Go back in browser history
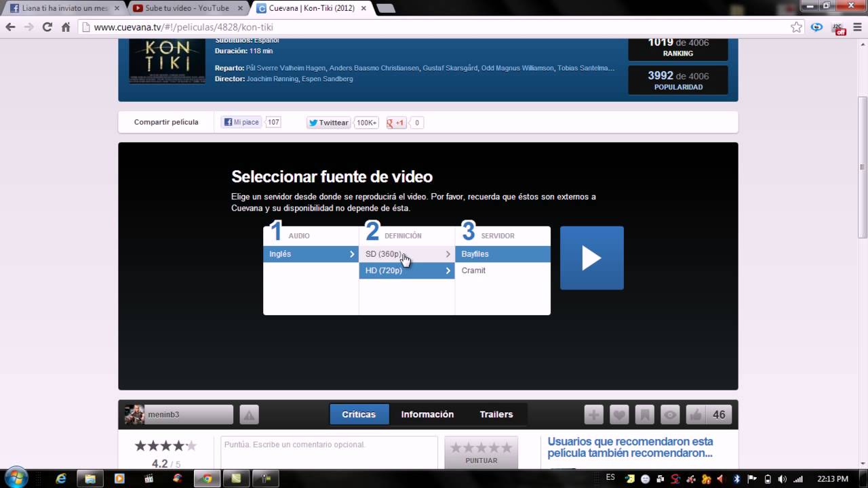Screen dimensions: 868x488 (10, 27)
